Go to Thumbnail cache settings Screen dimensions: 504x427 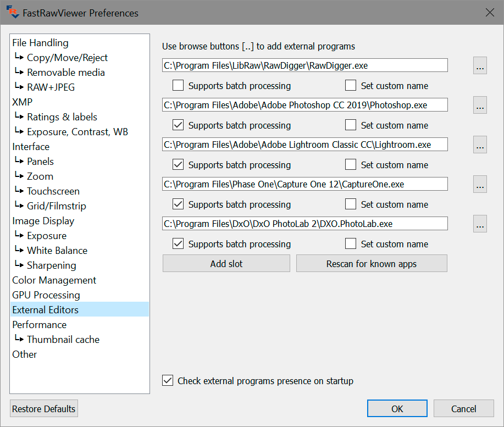point(63,340)
